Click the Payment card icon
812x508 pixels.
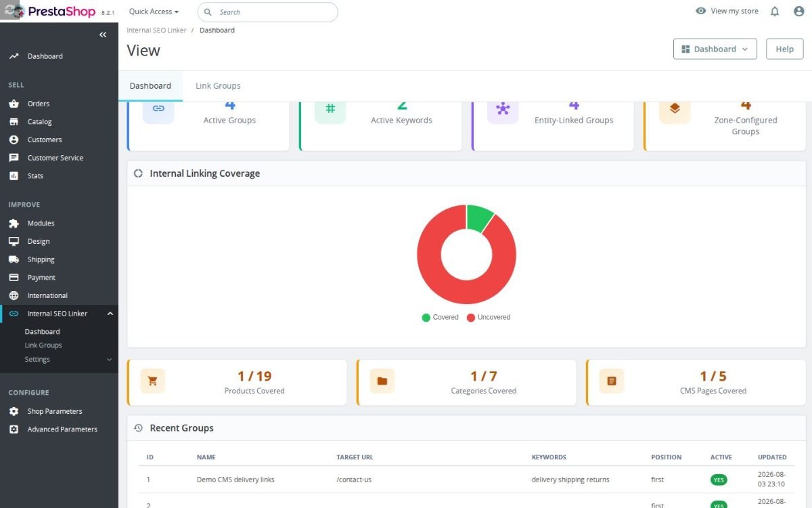(14, 278)
